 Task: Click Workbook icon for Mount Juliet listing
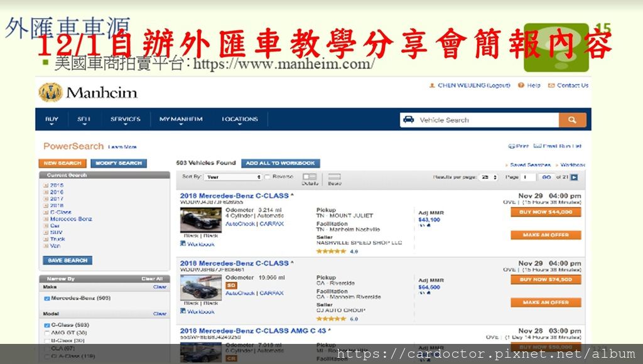(x=183, y=244)
